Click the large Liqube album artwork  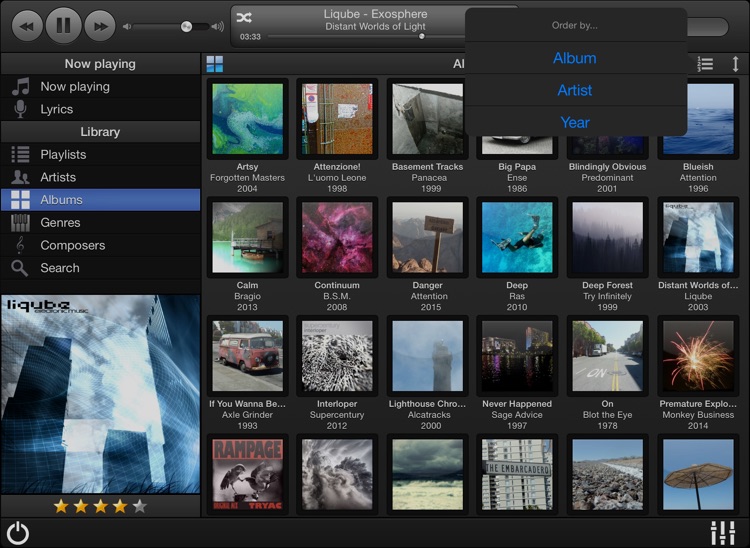point(100,394)
